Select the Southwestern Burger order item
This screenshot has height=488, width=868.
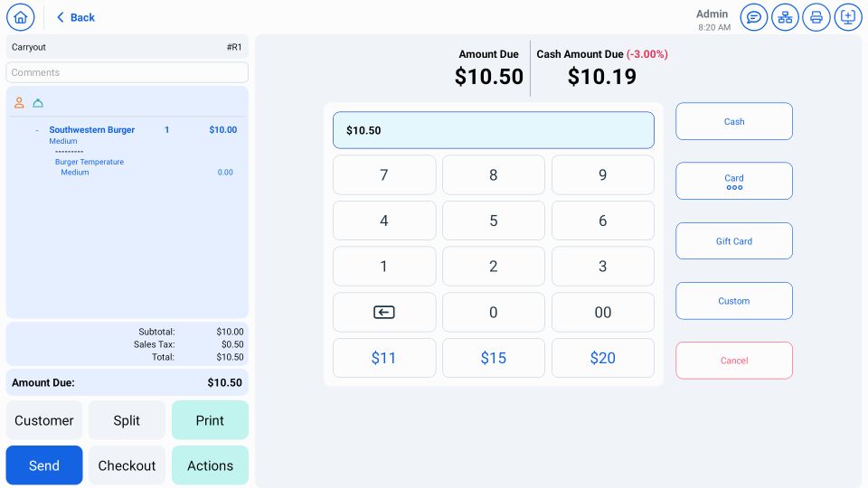pos(92,130)
